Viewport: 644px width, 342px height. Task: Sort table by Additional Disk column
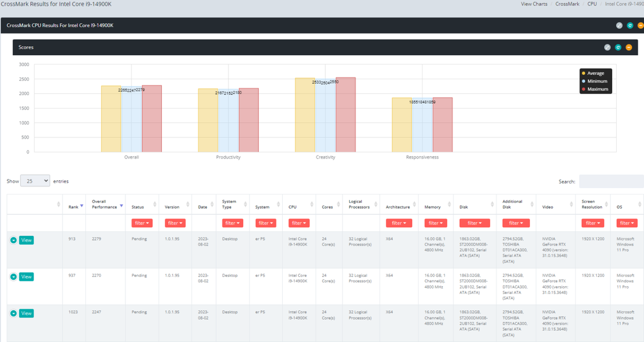point(516,205)
